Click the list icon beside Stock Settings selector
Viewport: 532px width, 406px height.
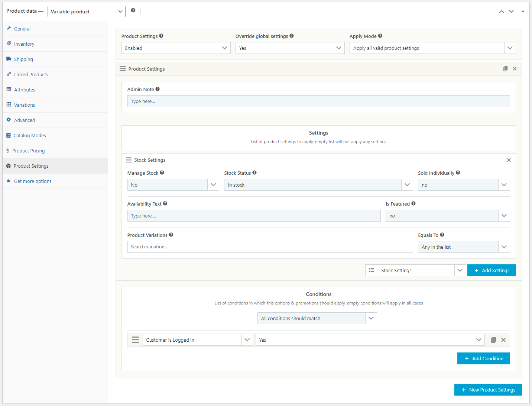click(372, 270)
